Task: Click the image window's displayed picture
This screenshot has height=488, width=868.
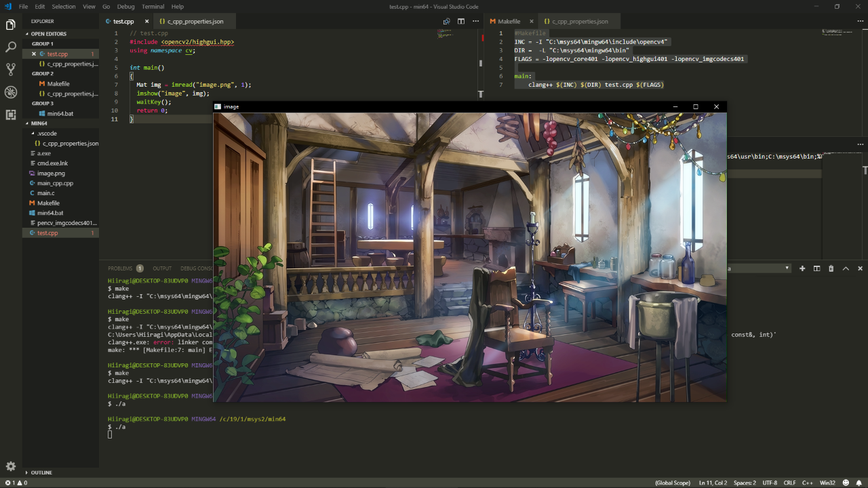Action: [470, 257]
